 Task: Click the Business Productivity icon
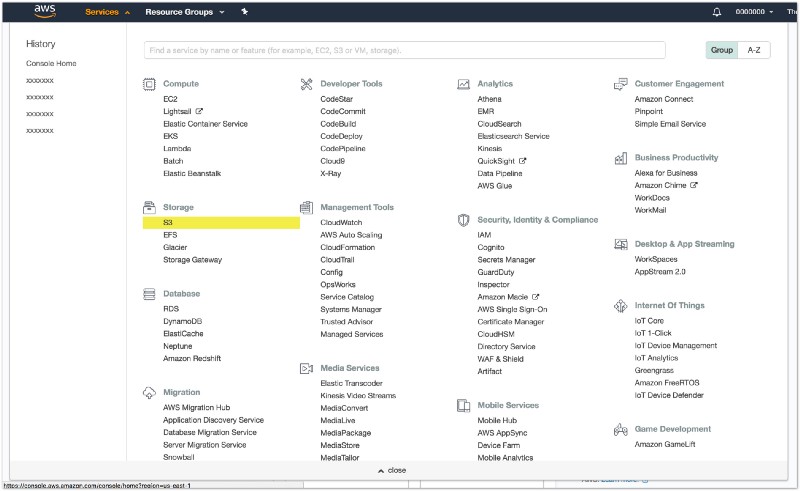tap(620, 158)
